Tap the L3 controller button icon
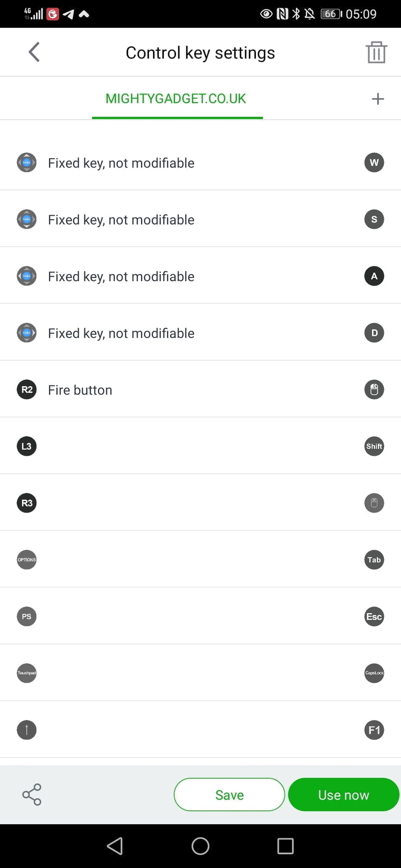This screenshot has height=868, width=401. pos(27,446)
